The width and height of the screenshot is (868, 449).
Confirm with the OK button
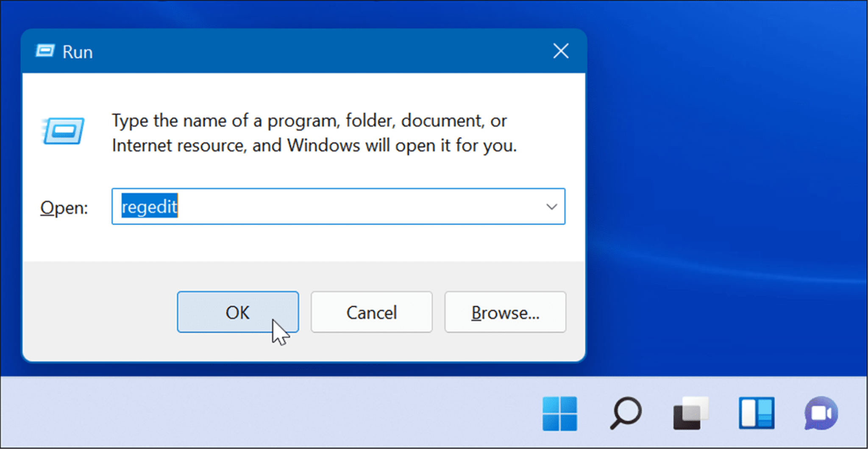tap(238, 312)
